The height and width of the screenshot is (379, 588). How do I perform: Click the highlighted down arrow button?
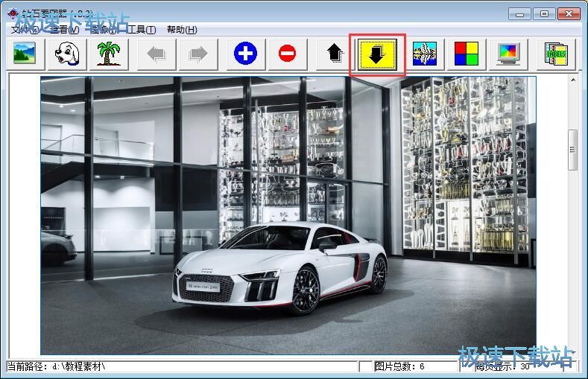pyautogui.click(x=378, y=54)
